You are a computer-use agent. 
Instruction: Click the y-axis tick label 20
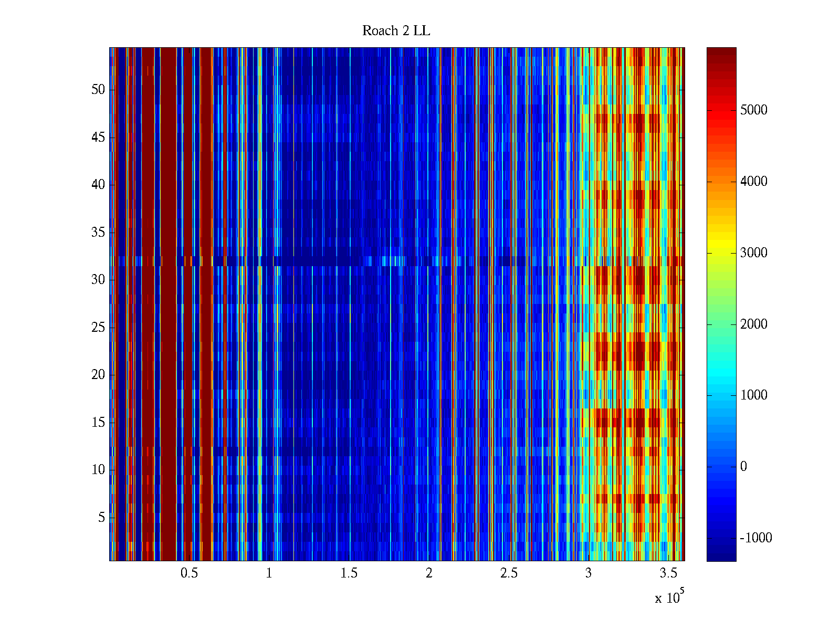point(98,375)
